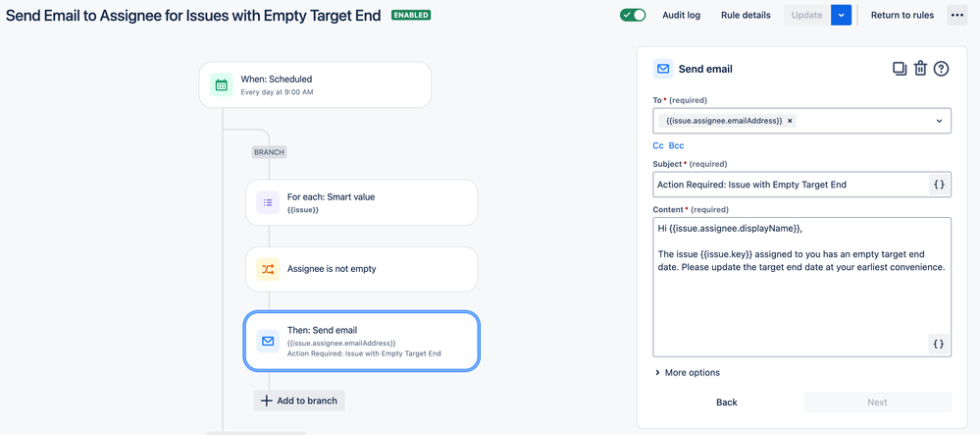Open the Update button dropdown arrow
Screen dimensions: 980x435
coord(841,15)
